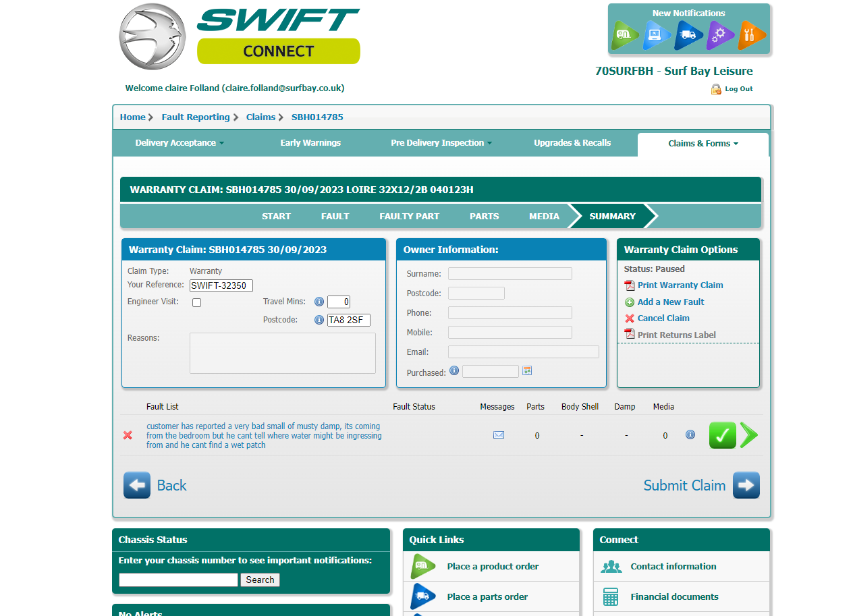Click the Reasons text area
Screen dimensions: 853x616
(283, 353)
